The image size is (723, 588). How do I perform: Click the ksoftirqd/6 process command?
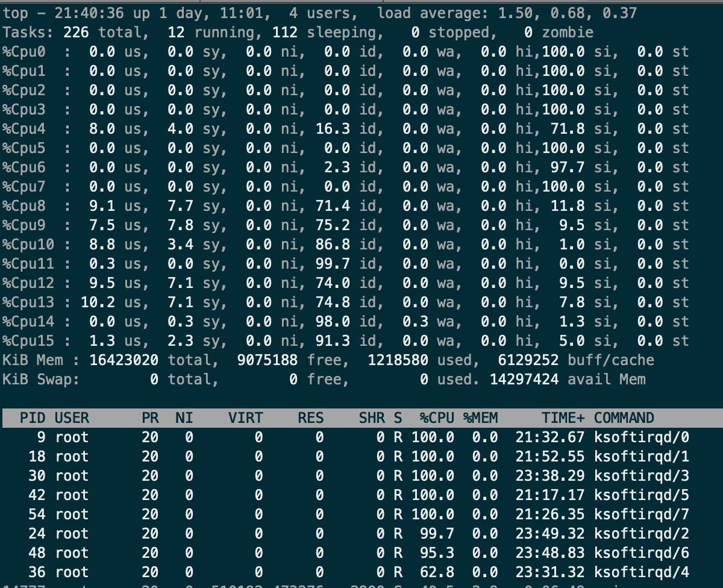(x=642, y=553)
